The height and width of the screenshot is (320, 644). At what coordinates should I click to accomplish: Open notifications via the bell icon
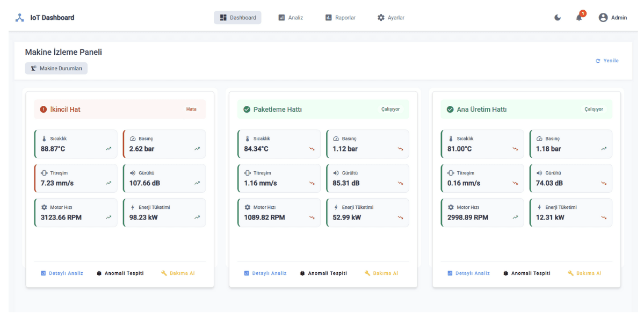click(578, 18)
